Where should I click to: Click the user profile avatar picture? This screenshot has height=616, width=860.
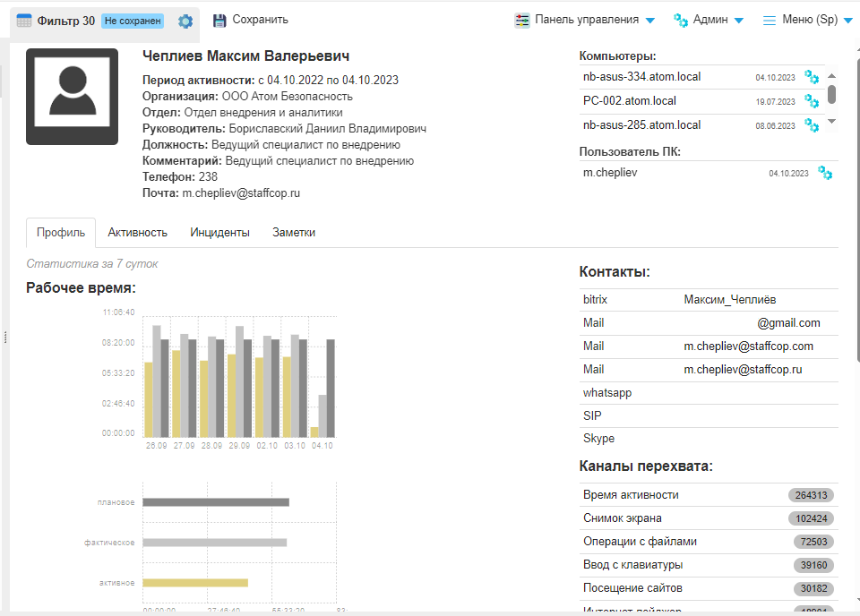tap(72, 97)
